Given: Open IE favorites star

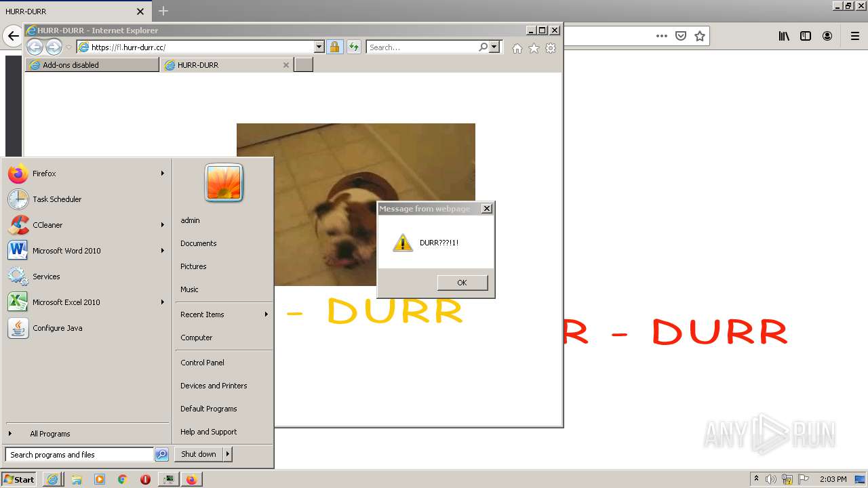Looking at the screenshot, I should pyautogui.click(x=534, y=48).
